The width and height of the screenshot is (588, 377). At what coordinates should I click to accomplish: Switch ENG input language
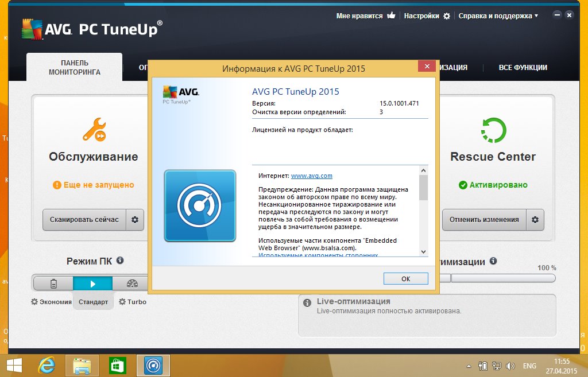(x=529, y=366)
